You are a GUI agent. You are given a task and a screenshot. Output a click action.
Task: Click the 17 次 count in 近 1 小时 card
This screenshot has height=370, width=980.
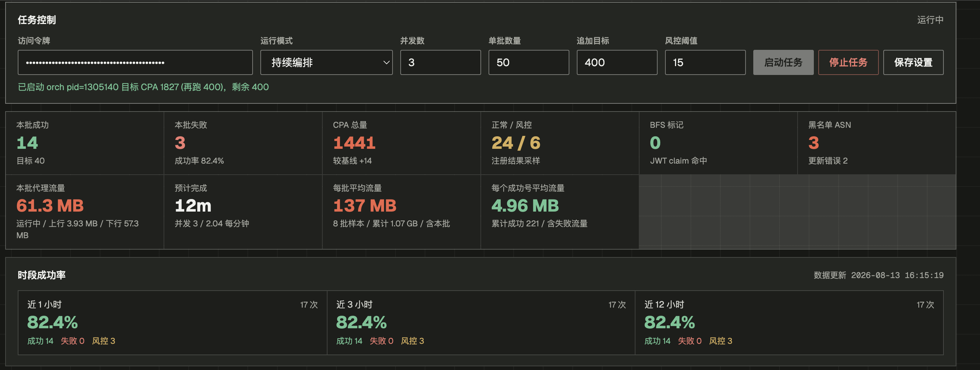click(309, 305)
